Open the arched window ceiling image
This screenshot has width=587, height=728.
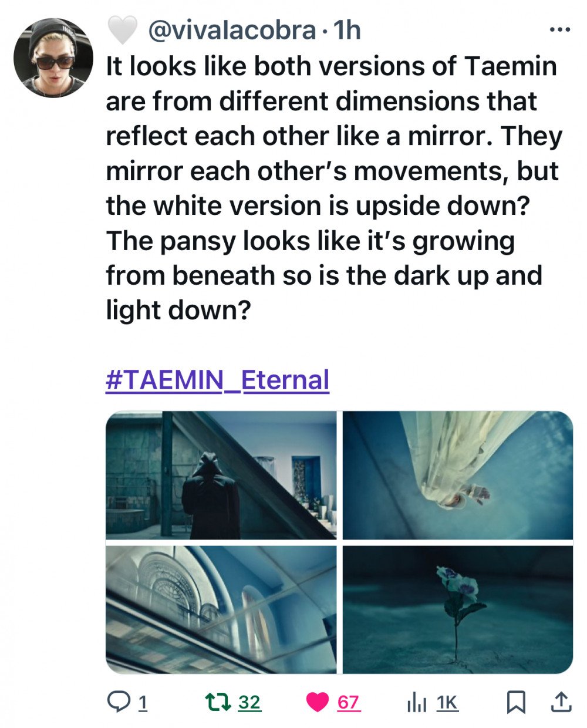(221, 609)
